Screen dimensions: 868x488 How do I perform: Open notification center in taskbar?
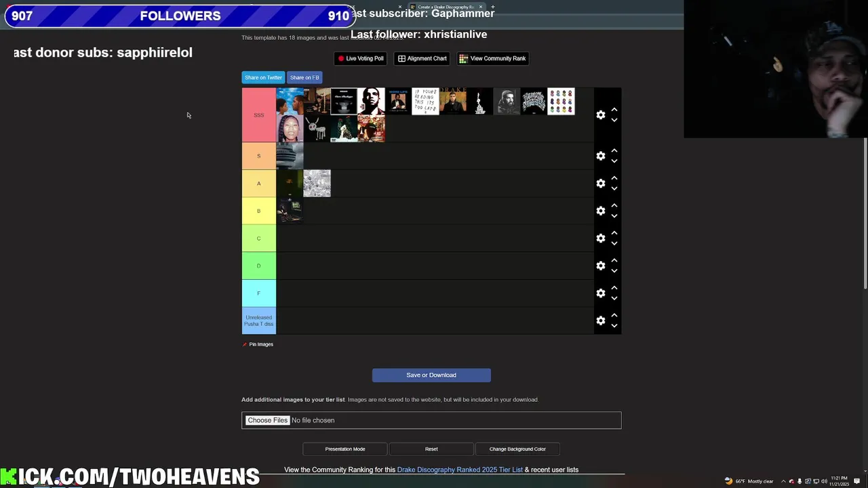coord(857,481)
